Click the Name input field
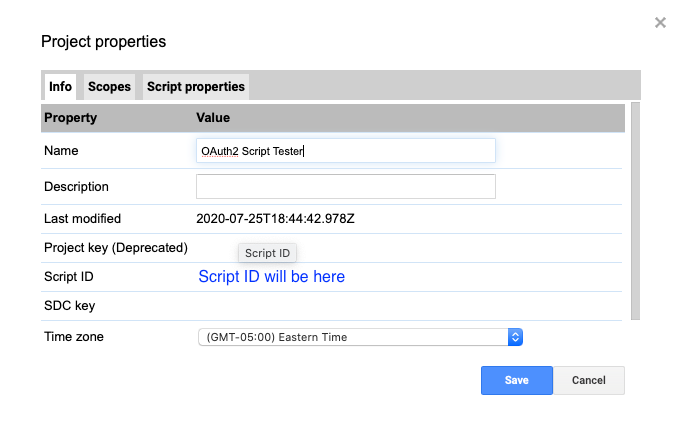 (345, 151)
